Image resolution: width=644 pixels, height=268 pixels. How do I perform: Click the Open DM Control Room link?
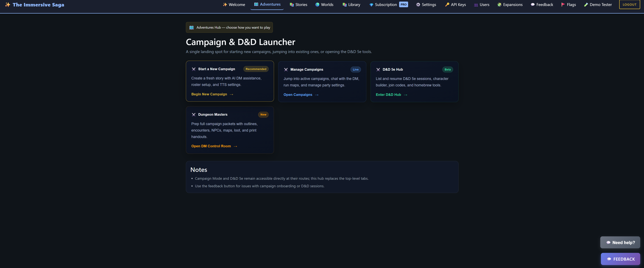tap(214, 146)
